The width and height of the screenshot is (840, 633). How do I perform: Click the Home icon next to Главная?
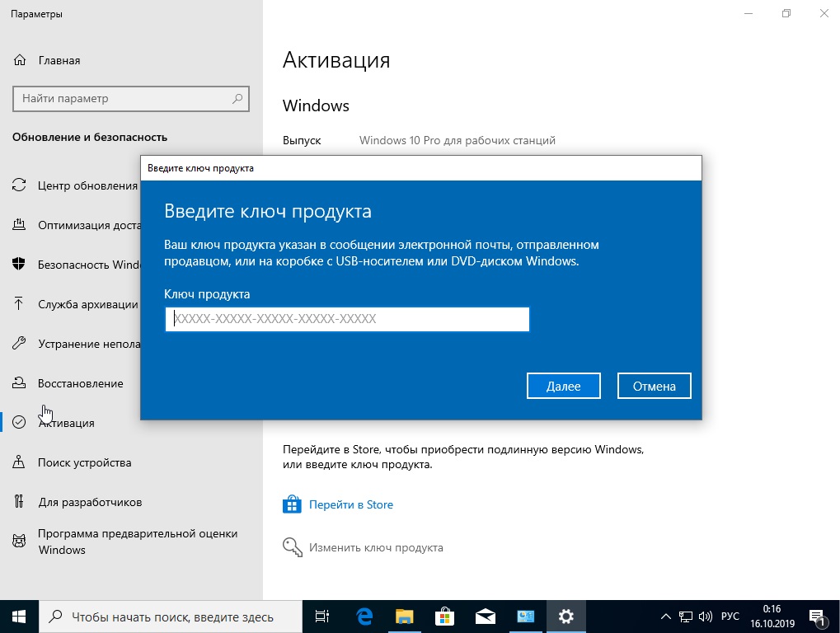click(19, 60)
